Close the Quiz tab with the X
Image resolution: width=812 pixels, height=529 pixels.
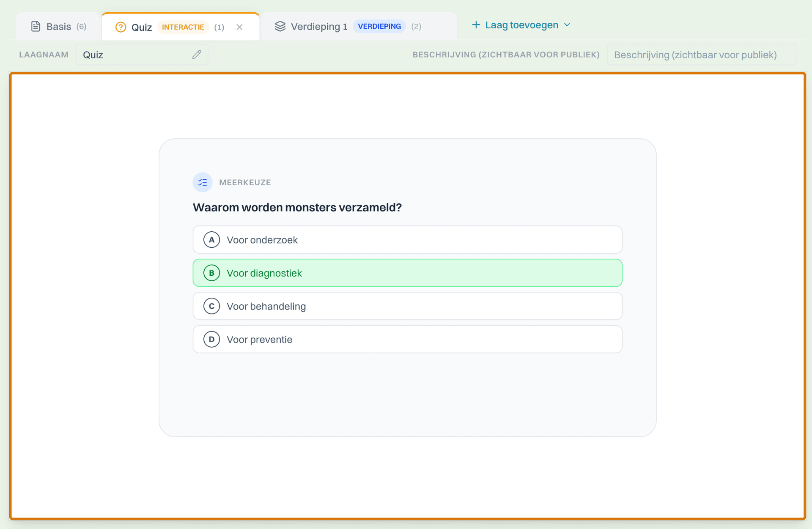pyautogui.click(x=239, y=27)
